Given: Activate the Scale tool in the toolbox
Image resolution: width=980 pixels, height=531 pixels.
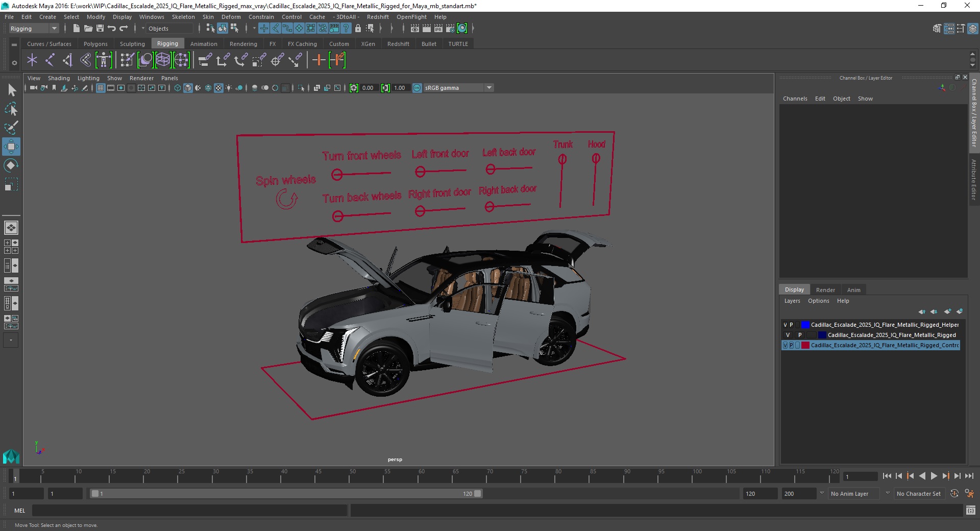Looking at the screenshot, I should coord(11,184).
